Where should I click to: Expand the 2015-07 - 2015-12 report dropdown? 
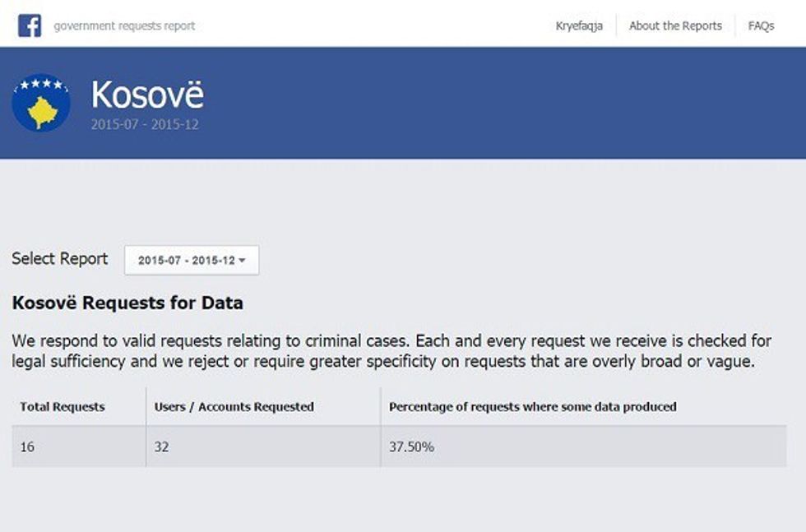click(x=191, y=260)
